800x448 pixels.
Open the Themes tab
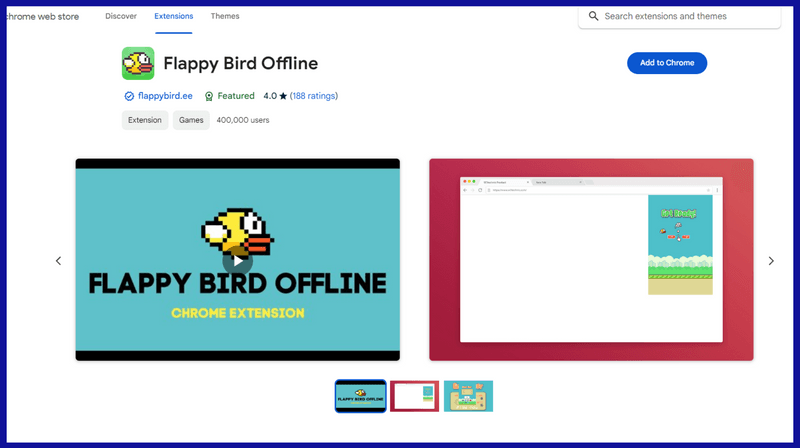click(225, 16)
